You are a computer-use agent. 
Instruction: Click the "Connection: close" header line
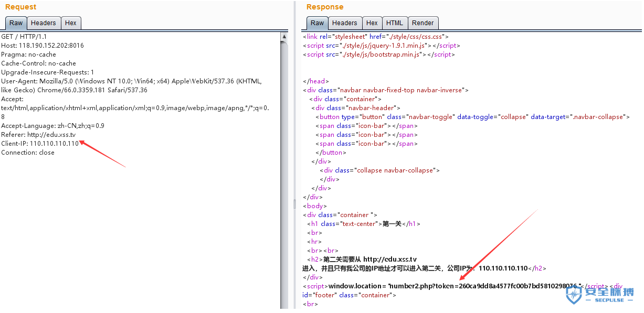coord(28,153)
